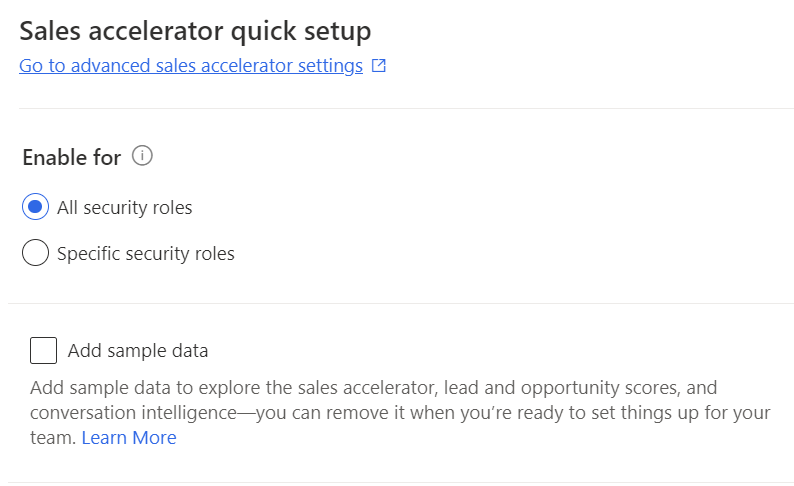Image resolution: width=794 pixels, height=486 pixels.
Task: Click the "Add sample data" label text
Action: click(138, 351)
